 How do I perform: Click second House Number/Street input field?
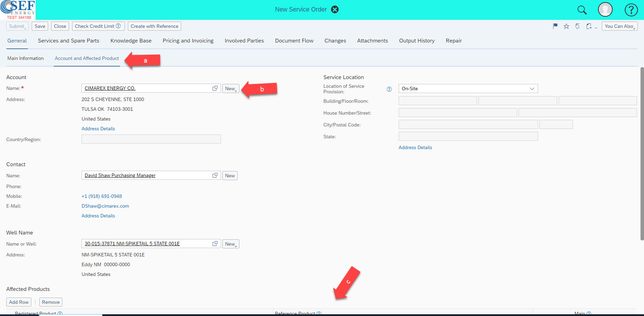[x=578, y=113]
